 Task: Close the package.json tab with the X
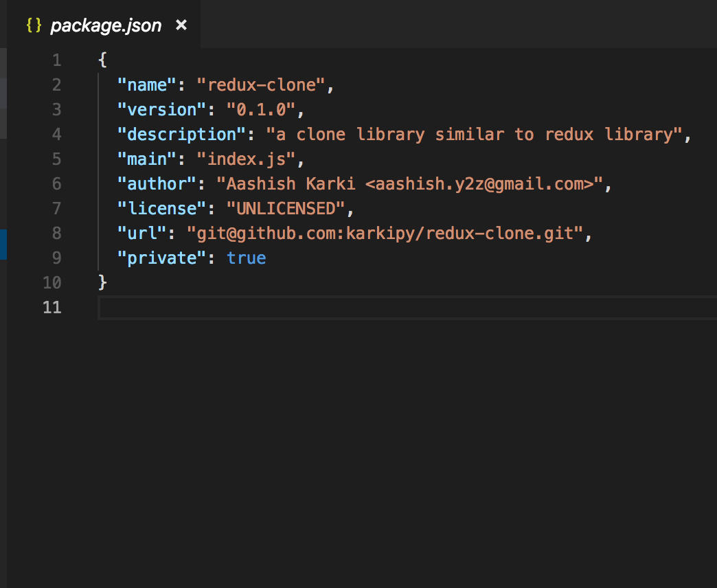coord(181,25)
